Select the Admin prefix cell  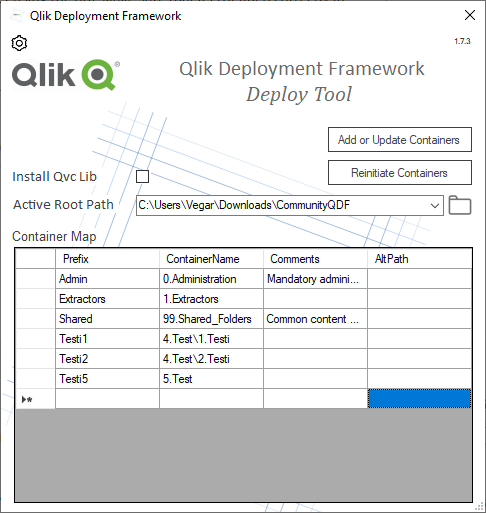(x=107, y=279)
